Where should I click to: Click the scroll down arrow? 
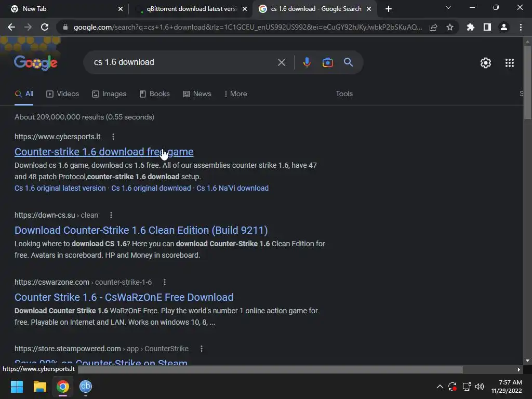(527, 361)
